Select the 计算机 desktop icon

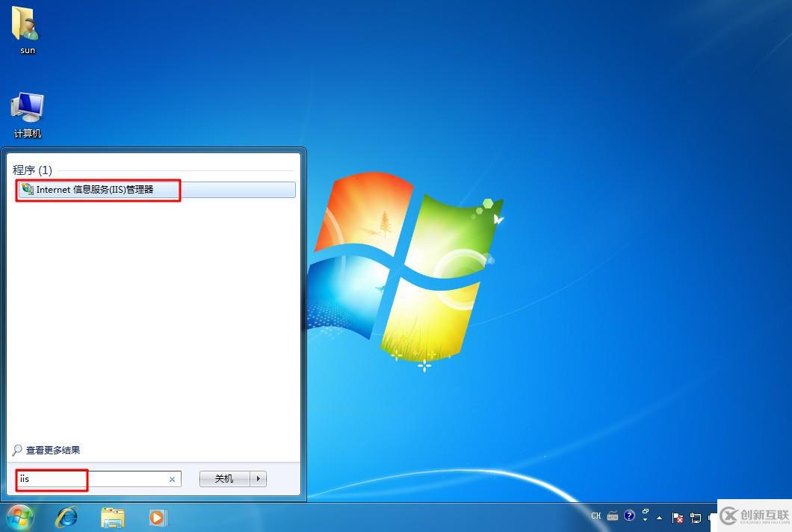point(28,115)
